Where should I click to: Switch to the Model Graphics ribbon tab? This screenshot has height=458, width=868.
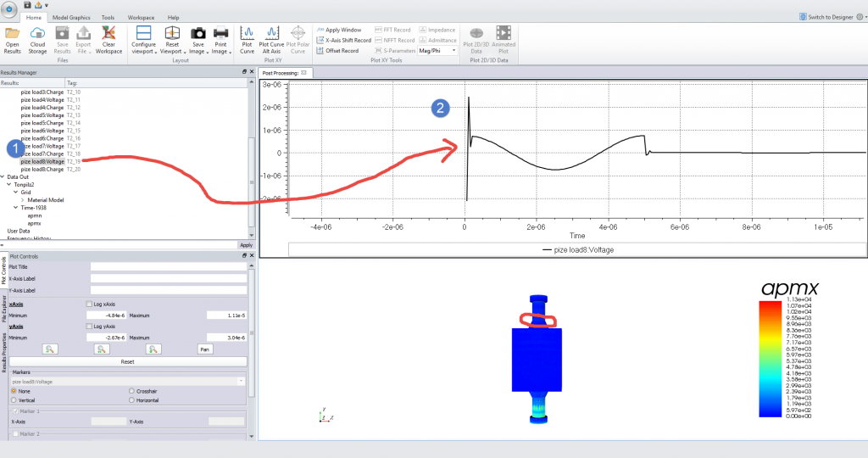pyautogui.click(x=71, y=18)
